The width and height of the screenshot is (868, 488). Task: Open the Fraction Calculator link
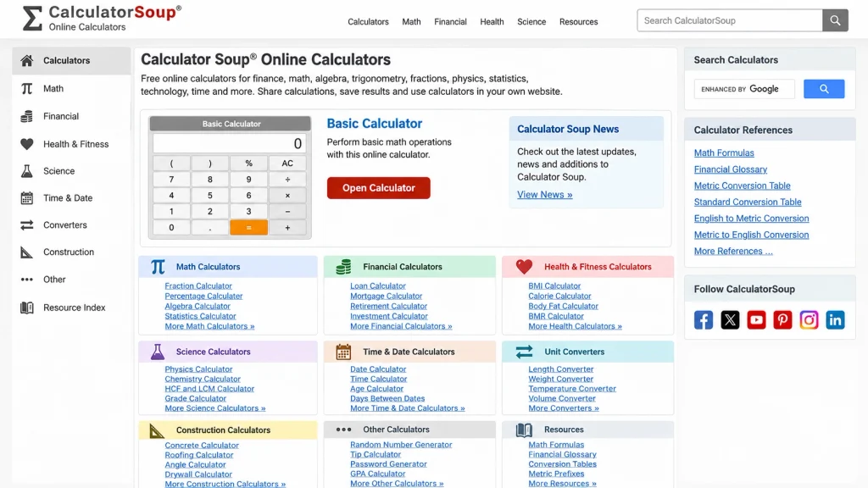[x=198, y=286]
